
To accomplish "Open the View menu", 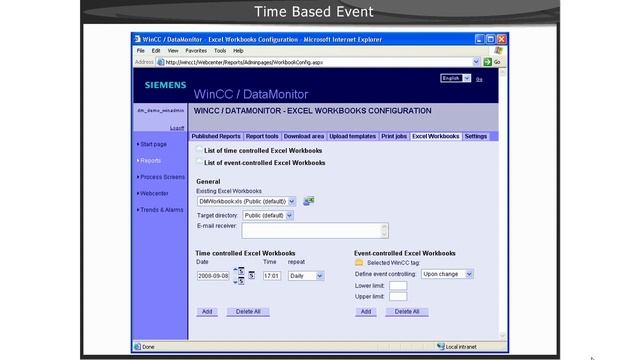I will (173, 51).
